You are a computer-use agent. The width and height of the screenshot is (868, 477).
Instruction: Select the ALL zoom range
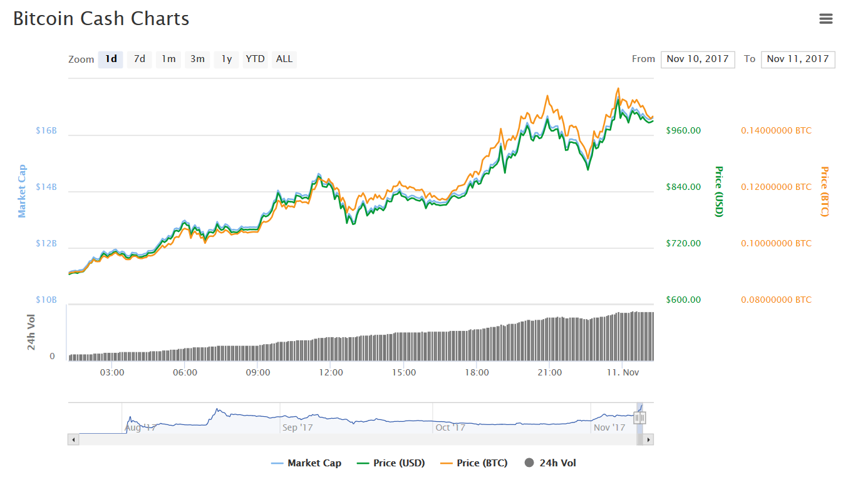(x=284, y=59)
